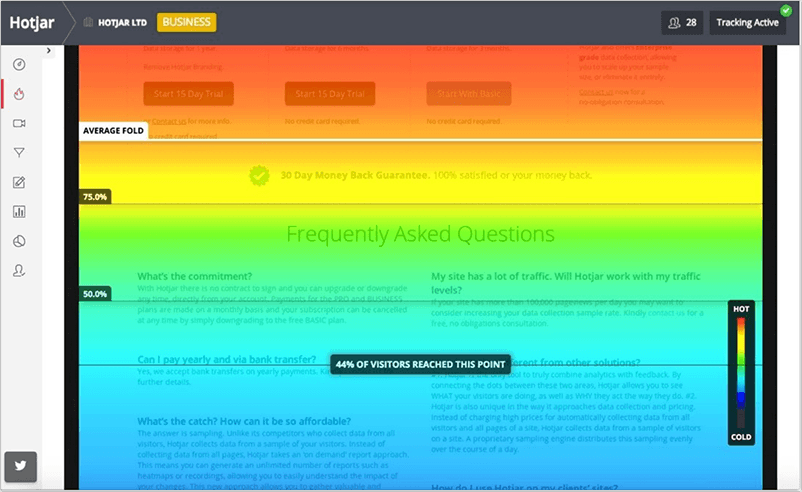This screenshot has width=802, height=492.
Task: Click the 44% of visitors reached tooltip
Action: (420, 364)
